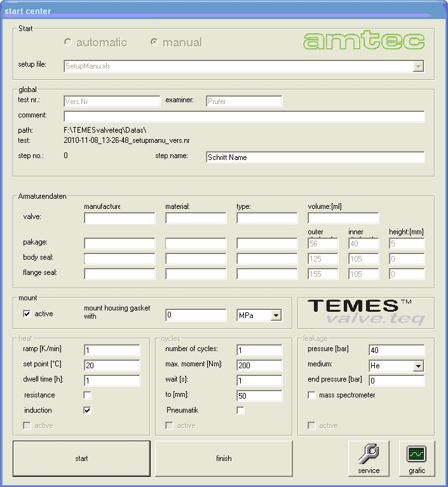Click the flange seal type field
This screenshot has width=448, height=487.
coord(267,274)
